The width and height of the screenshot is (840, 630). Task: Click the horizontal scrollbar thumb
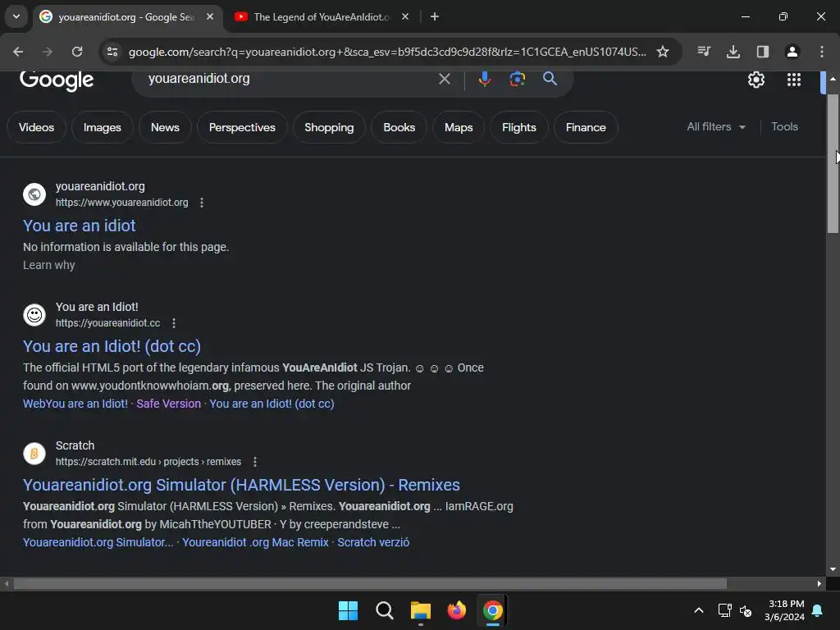370,583
